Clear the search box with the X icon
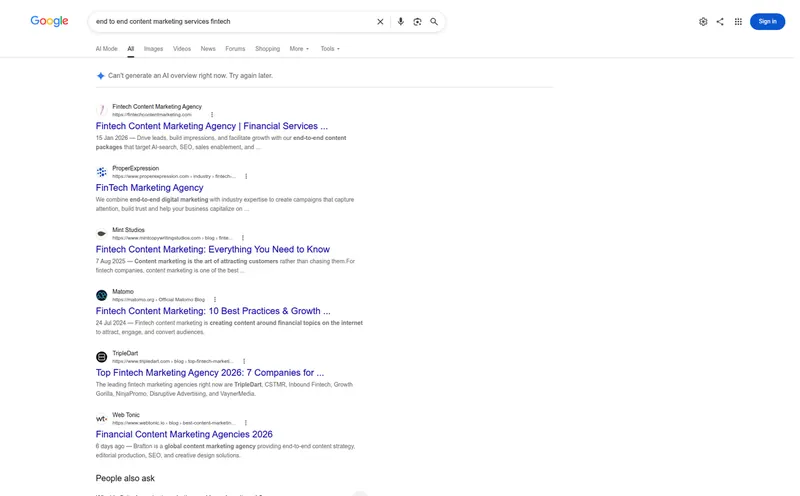800x496 pixels. click(x=380, y=21)
